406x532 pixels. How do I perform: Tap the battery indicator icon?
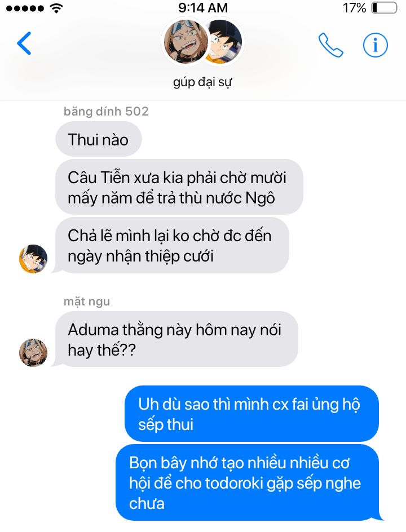click(x=384, y=8)
